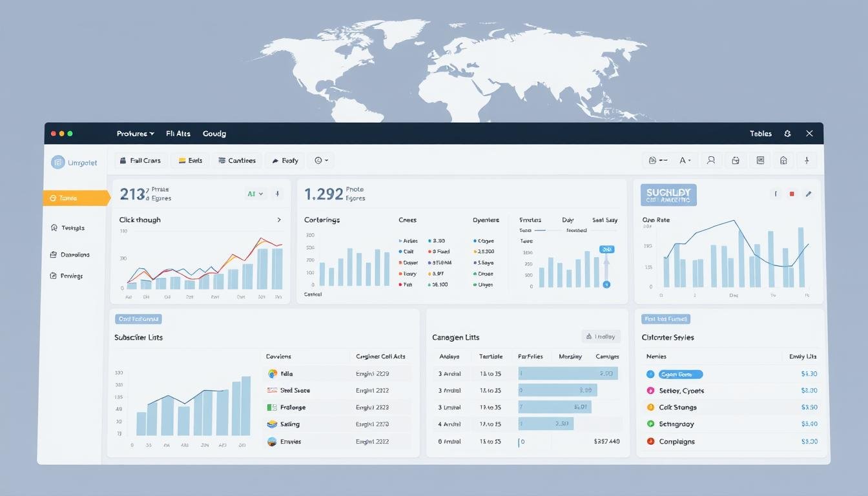Click the plus icon on Click though card
Image resolution: width=868 pixels, height=496 pixels.
[x=277, y=194]
